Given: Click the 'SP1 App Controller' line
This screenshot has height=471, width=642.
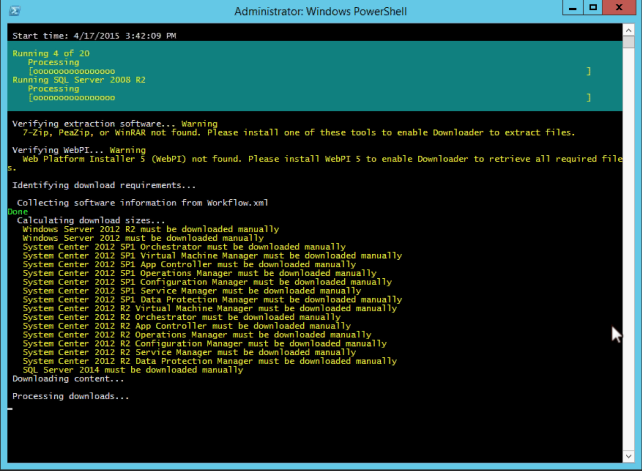Looking at the screenshot, I should pyautogui.click(x=189, y=265).
